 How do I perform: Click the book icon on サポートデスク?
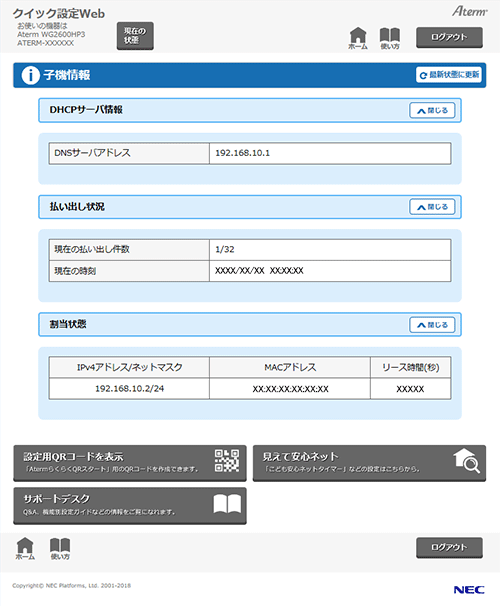click(227, 504)
